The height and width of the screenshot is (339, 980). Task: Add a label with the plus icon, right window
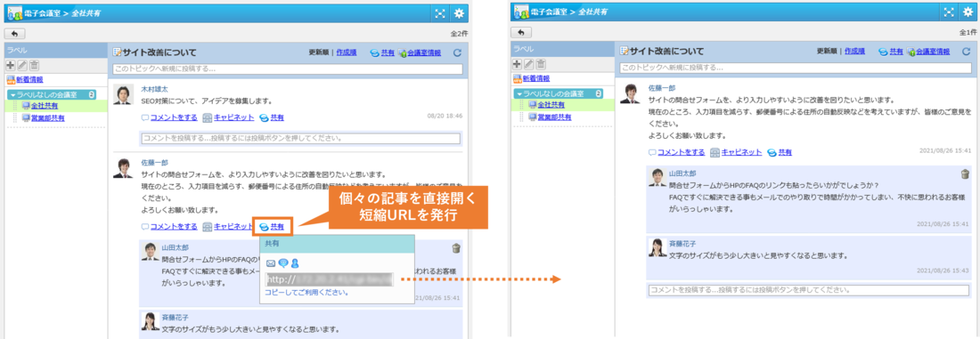point(517,64)
